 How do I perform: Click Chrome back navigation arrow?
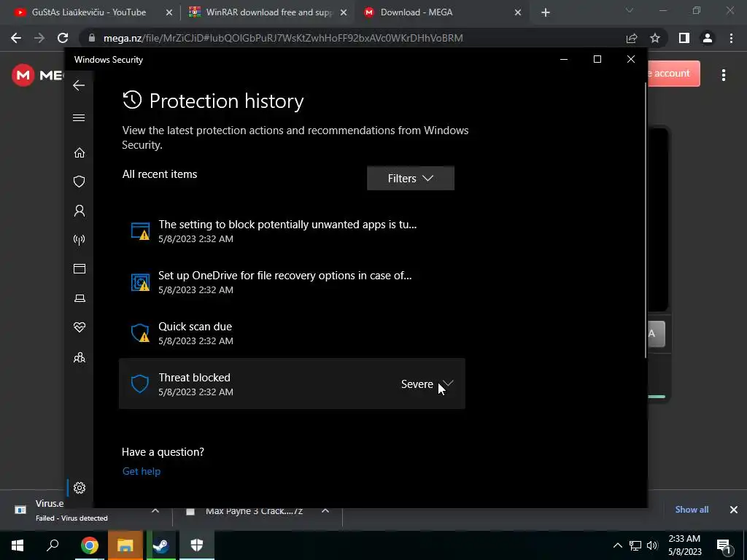pyautogui.click(x=16, y=38)
